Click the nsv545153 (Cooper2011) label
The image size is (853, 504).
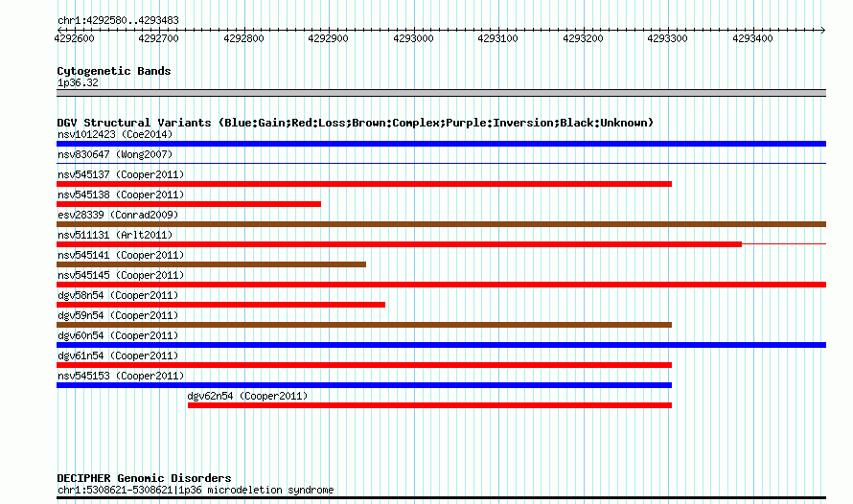(121, 376)
